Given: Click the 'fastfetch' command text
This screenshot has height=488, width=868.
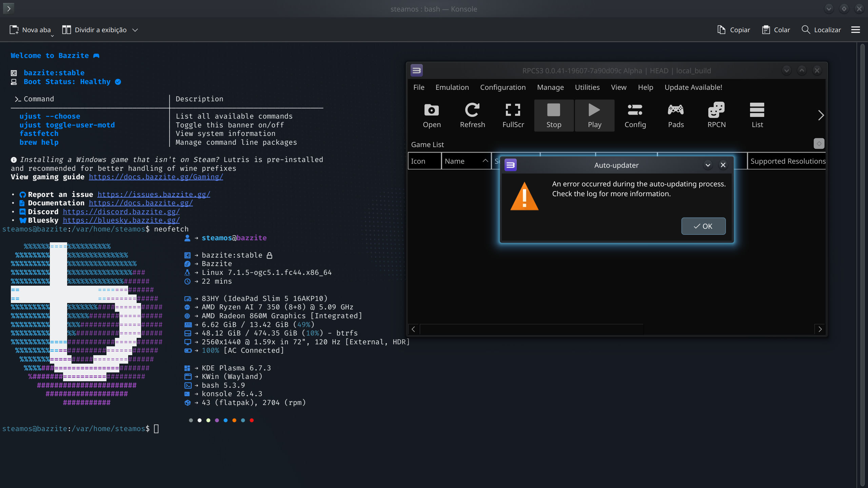Looking at the screenshot, I should click(39, 134).
